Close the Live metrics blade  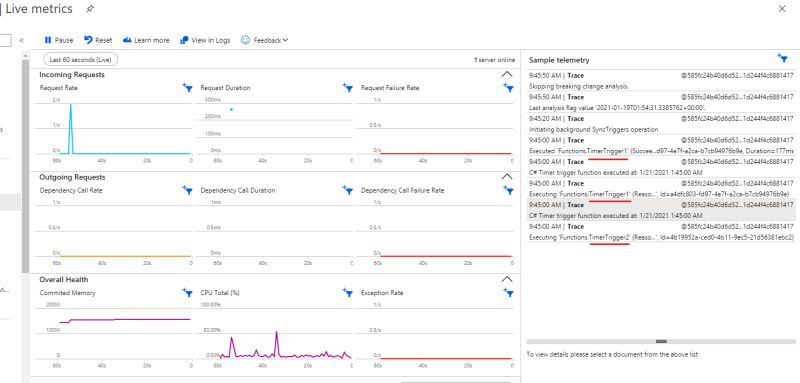click(x=782, y=9)
